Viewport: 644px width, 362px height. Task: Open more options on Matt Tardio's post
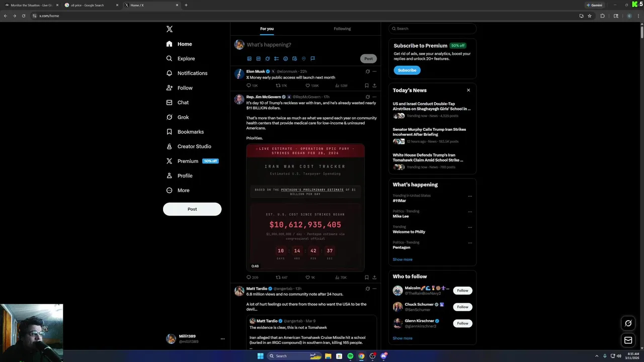[374, 289]
